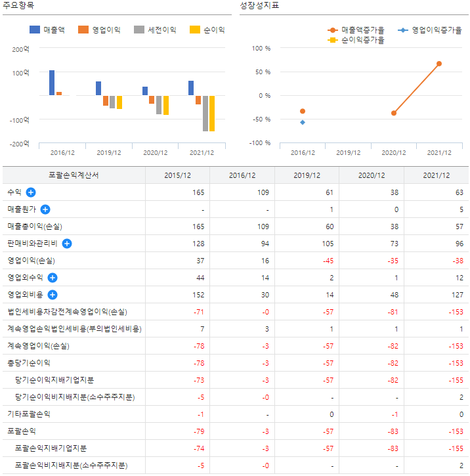Screen dimensions: 470x476
Task: Click the 영업이익 2019/12 value -45
Action: [328, 261]
